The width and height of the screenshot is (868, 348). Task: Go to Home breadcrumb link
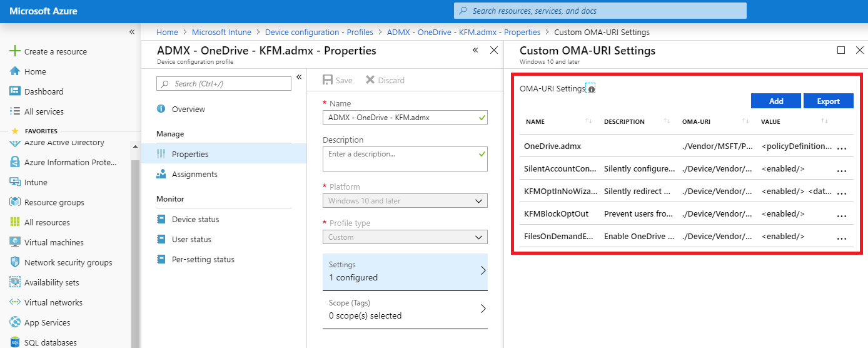(167, 32)
